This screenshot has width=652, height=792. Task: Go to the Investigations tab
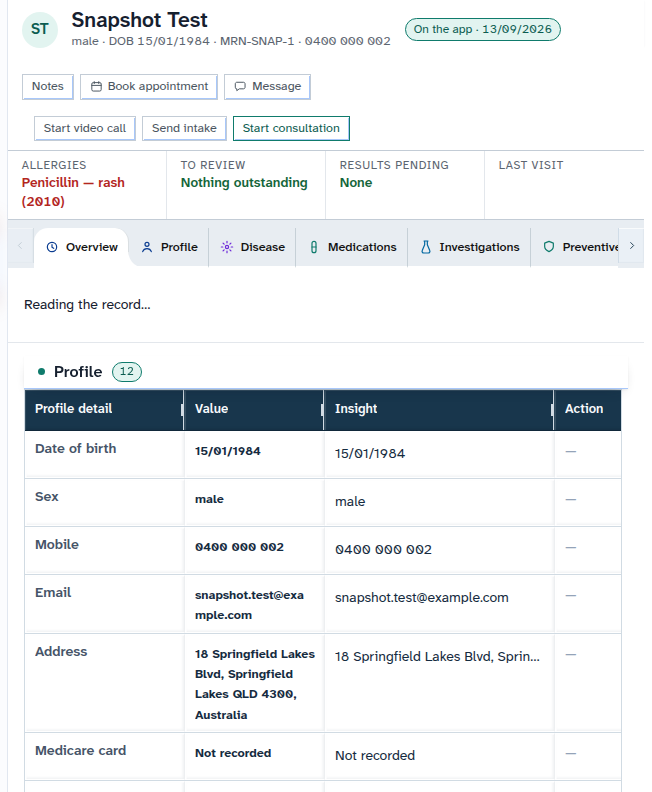click(x=469, y=247)
